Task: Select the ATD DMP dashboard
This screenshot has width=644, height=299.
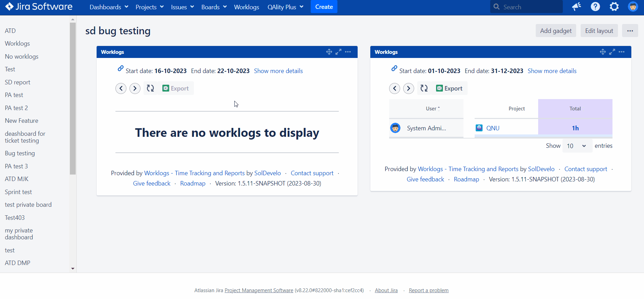Action: 17,263
